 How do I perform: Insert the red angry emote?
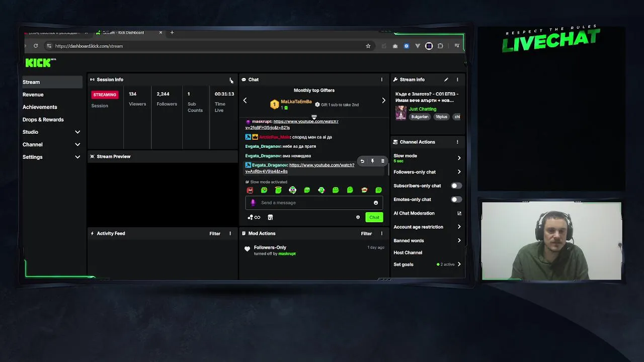250,190
